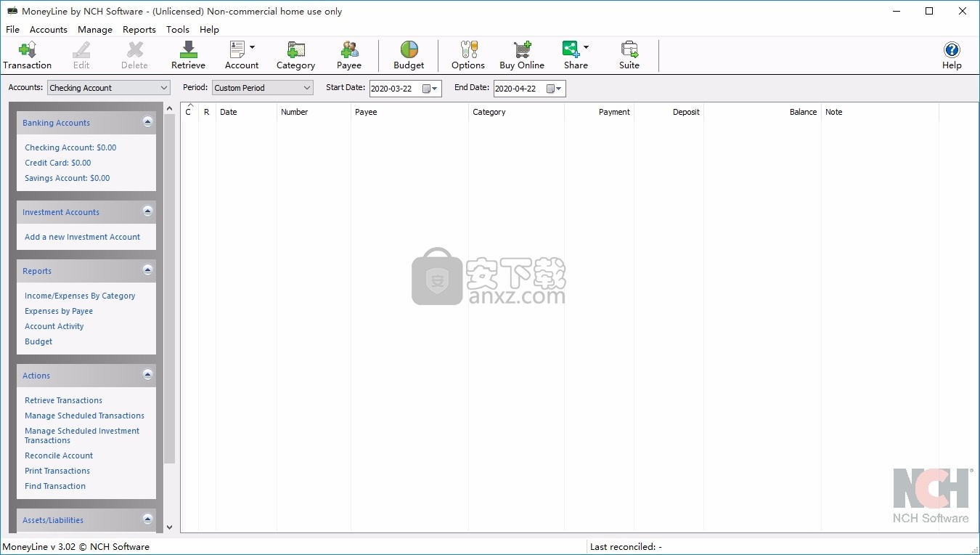The height and width of the screenshot is (555, 980).
Task: Open the Accounts combo box
Action: [x=109, y=88]
